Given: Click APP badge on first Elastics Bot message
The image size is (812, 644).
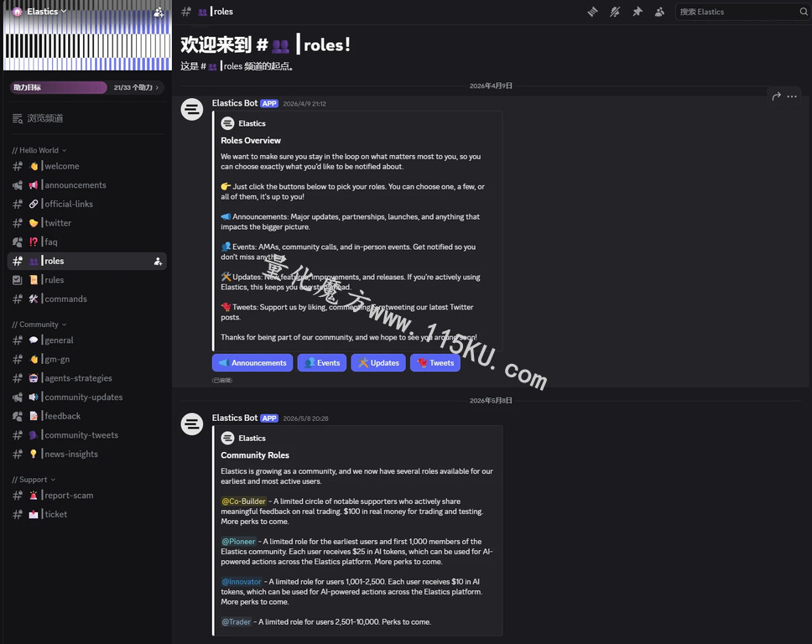Looking at the screenshot, I should [x=269, y=103].
